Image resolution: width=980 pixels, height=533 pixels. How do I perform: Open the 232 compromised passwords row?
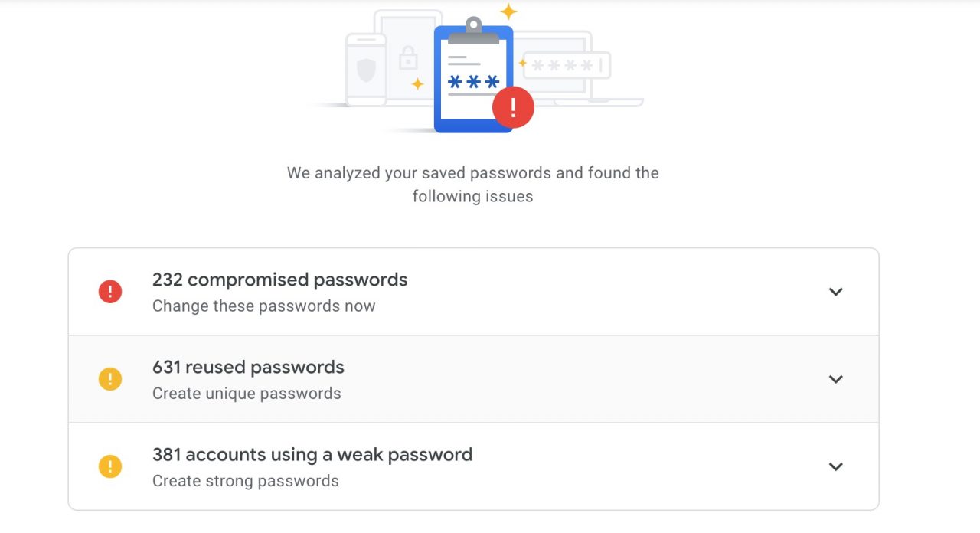473,292
